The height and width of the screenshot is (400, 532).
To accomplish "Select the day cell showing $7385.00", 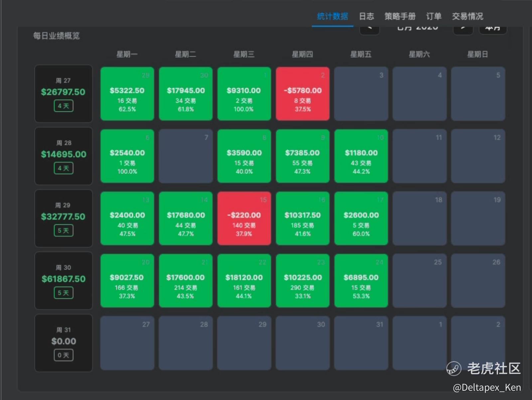I will pos(303,156).
